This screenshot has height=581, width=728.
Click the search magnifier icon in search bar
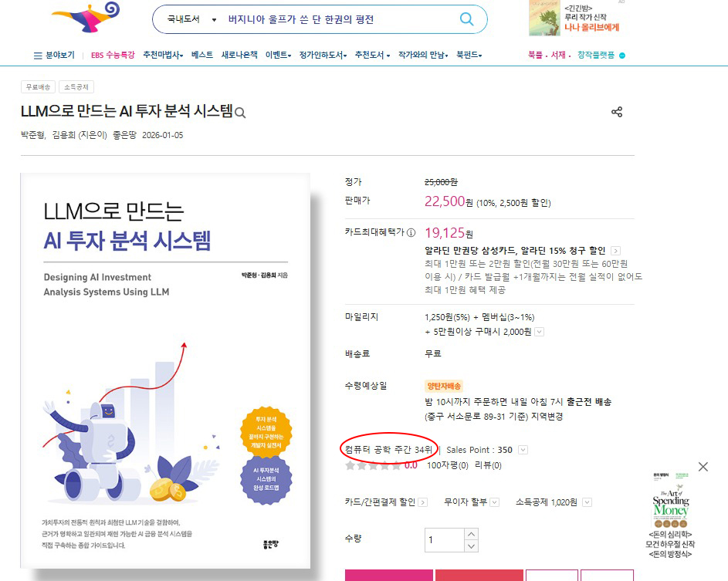466,19
